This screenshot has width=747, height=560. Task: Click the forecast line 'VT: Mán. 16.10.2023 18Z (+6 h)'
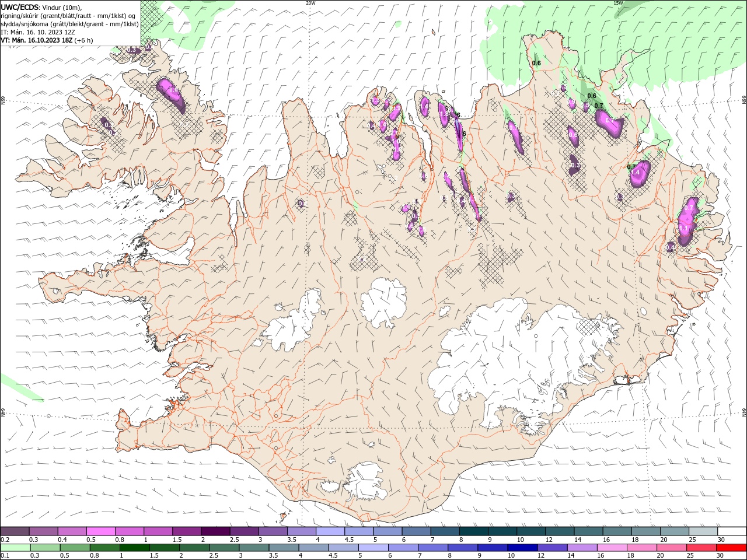pos(47,40)
